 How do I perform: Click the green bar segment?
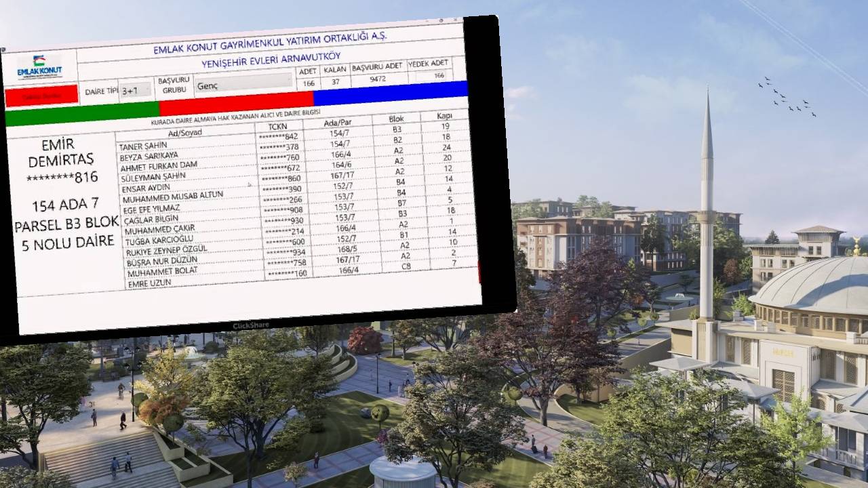[82, 113]
